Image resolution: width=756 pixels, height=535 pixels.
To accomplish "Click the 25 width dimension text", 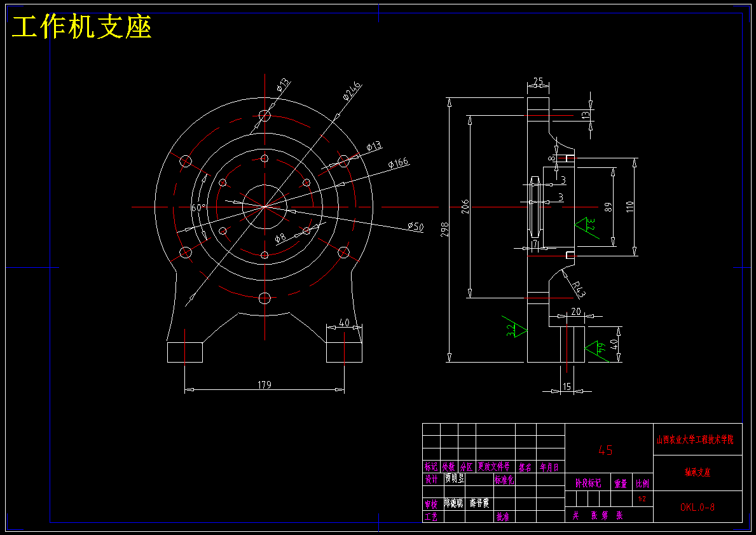I will 538,81.
